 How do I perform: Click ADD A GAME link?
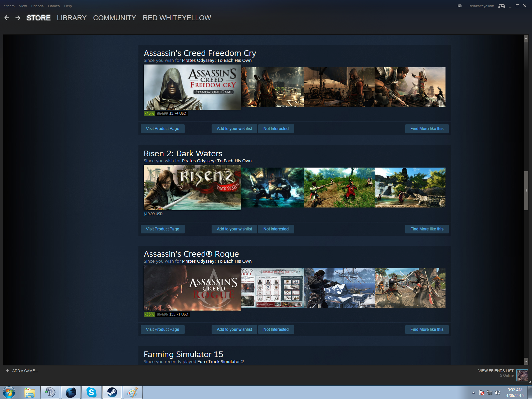click(25, 371)
